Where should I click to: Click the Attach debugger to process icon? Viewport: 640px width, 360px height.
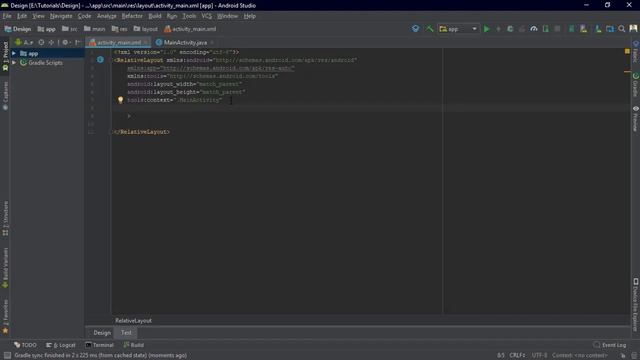(x=546, y=29)
